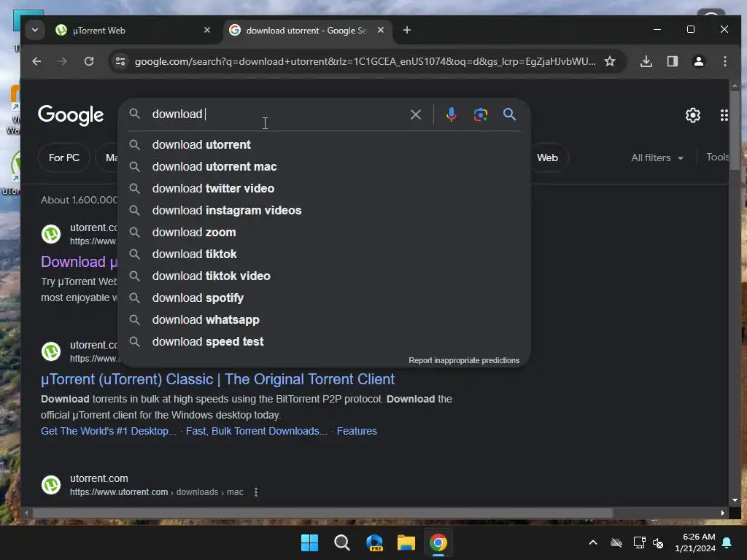
Task: Choose suggestion download utorrent mac
Action: [324, 167]
